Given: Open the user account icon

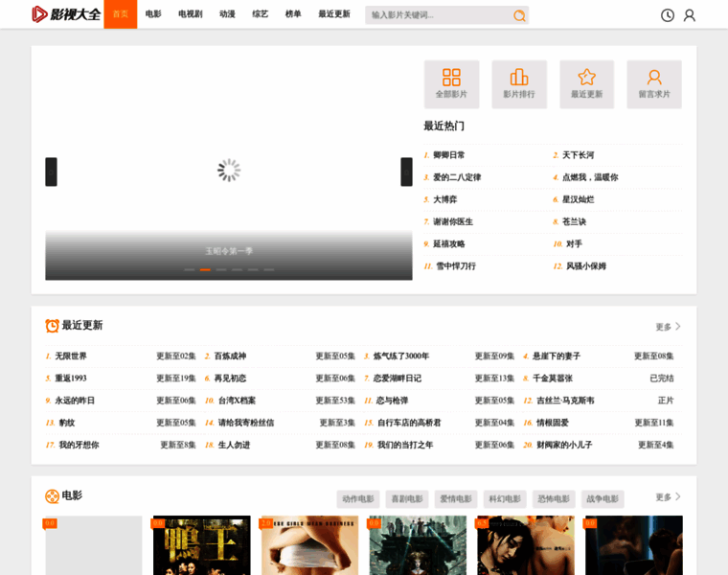Looking at the screenshot, I should [689, 15].
